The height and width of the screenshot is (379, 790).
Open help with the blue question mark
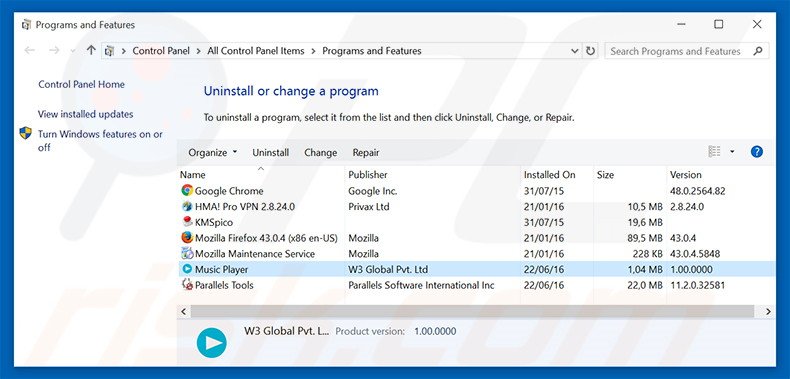[x=756, y=152]
